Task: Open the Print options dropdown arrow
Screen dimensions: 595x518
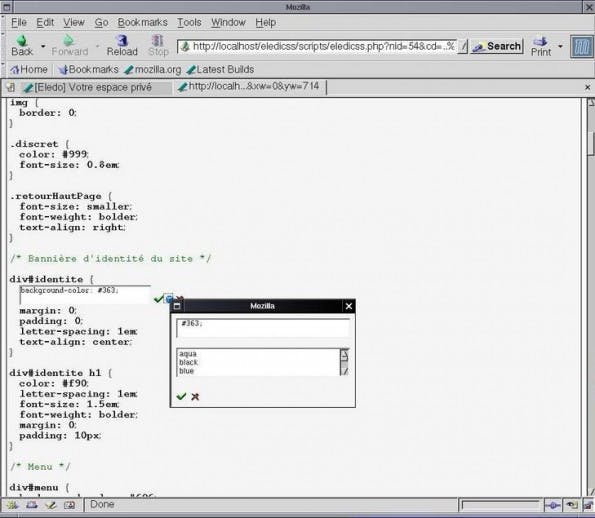Action: click(560, 46)
